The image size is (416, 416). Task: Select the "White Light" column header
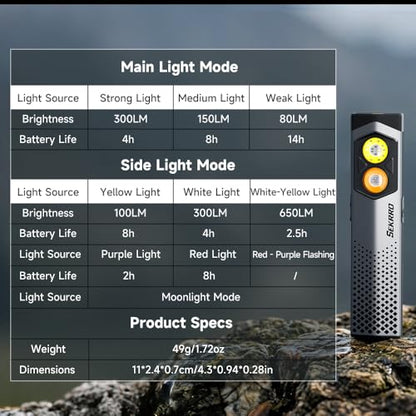coord(211,192)
